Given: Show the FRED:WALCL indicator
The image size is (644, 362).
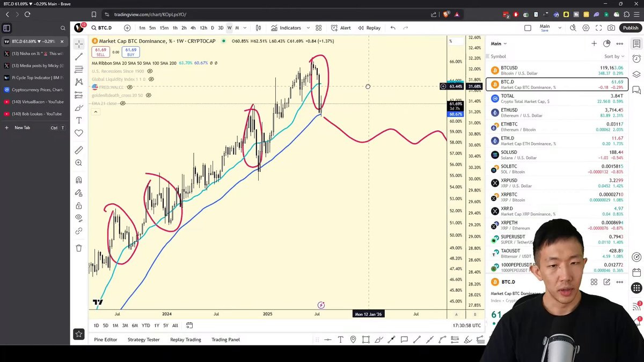Looking at the screenshot, I should (129, 87).
